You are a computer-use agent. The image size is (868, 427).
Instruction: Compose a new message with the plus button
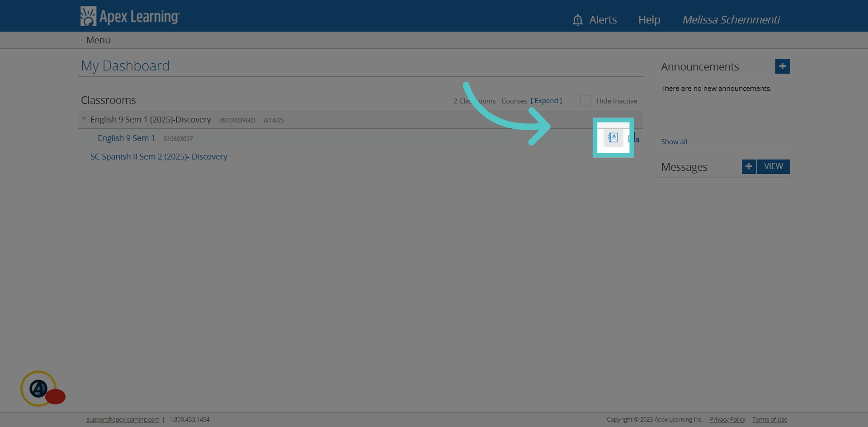[749, 166]
